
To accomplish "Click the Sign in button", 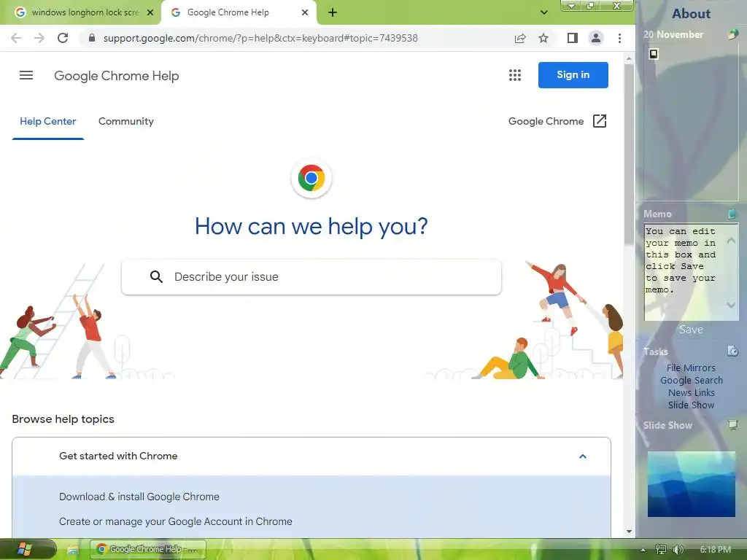I will [573, 75].
